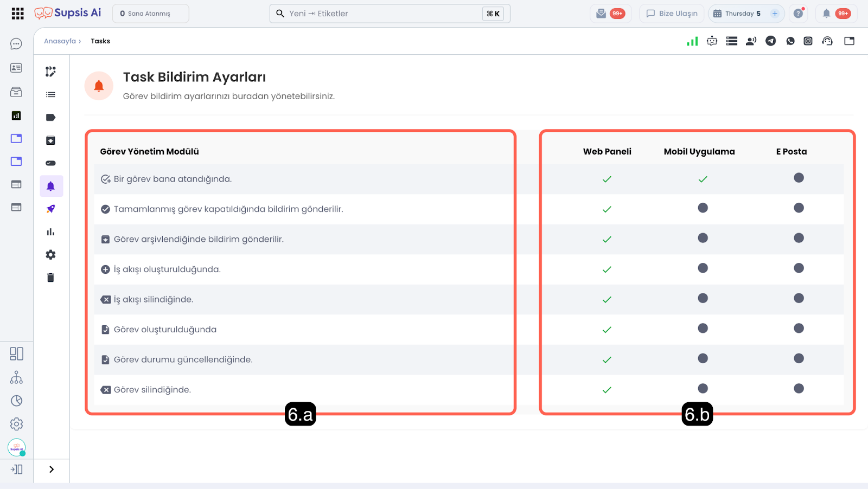Enable E Posta for task assigned to me

pos(799,178)
